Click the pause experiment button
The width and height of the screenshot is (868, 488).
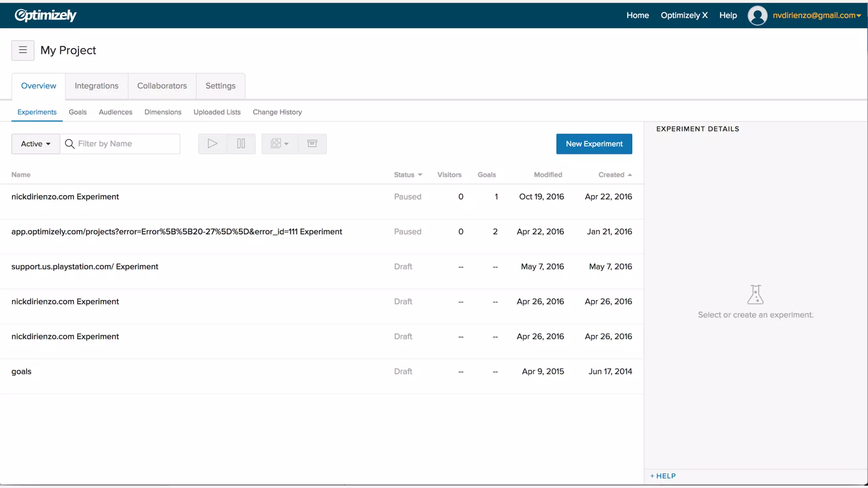(x=241, y=144)
